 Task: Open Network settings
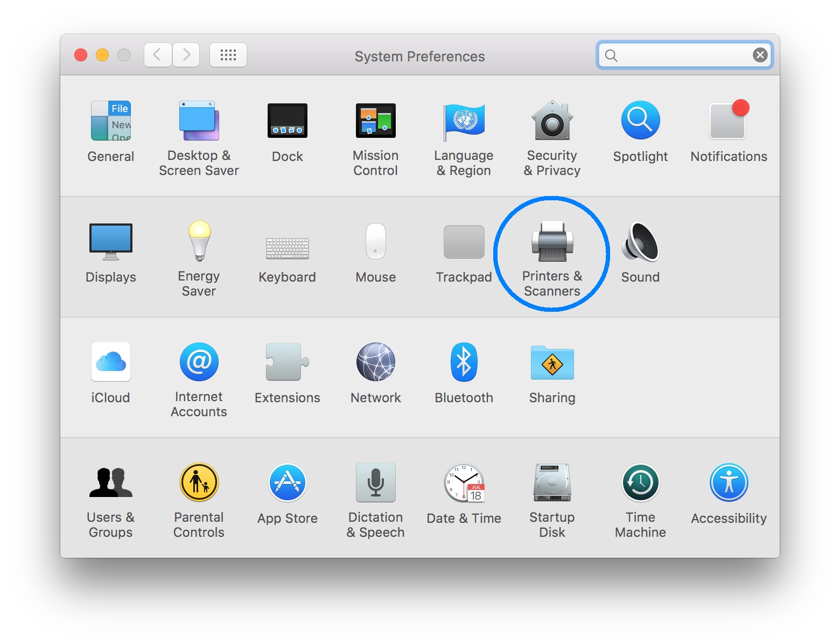coord(376,374)
